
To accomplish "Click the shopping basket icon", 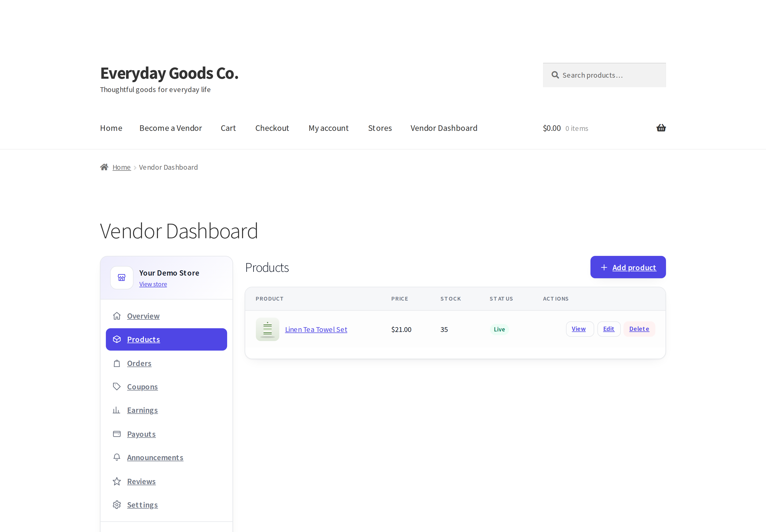I will (x=661, y=128).
